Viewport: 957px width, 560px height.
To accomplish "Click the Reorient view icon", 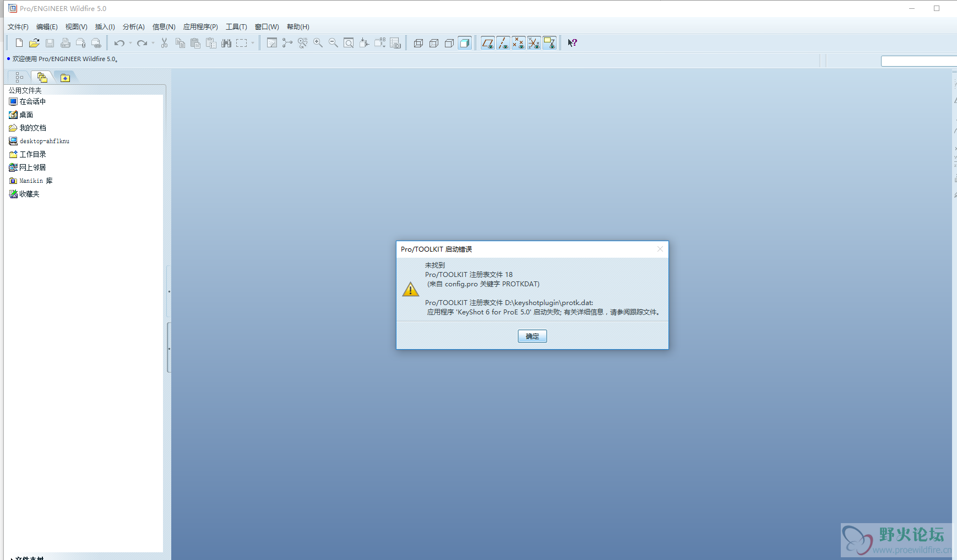I will [365, 43].
